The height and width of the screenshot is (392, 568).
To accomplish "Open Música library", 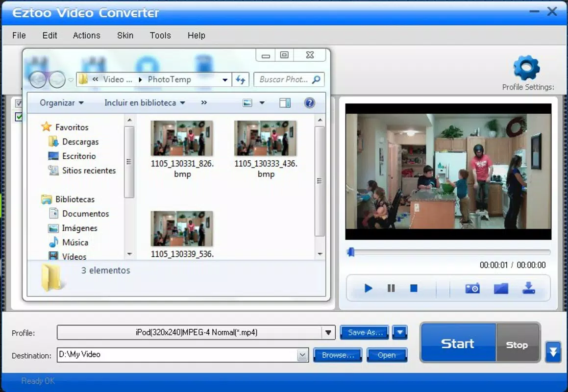I will [75, 243].
